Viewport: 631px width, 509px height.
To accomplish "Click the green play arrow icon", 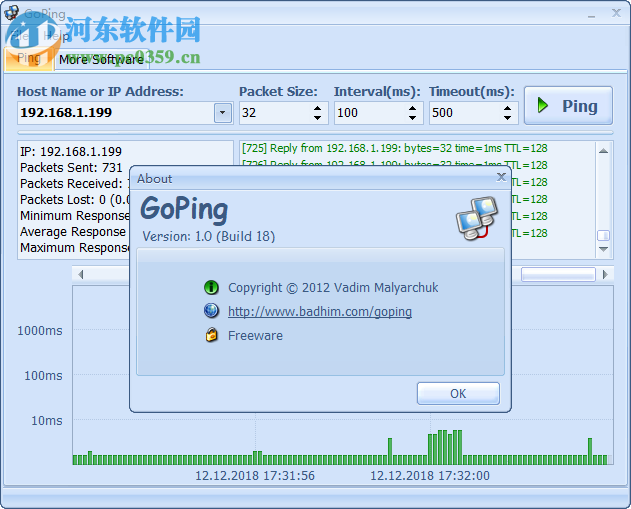I will point(543,105).
